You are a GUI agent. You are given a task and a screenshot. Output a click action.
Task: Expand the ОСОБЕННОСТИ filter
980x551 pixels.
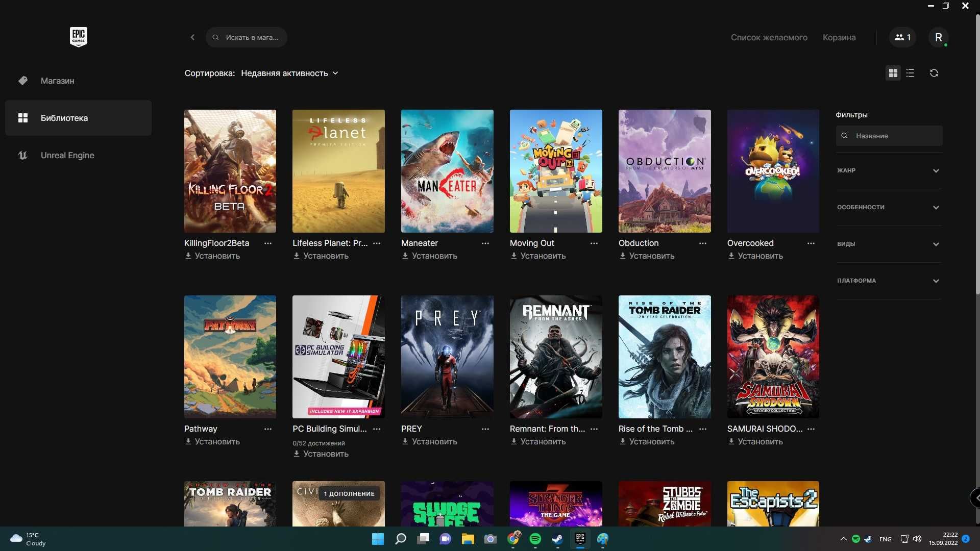tap(889, 207)
